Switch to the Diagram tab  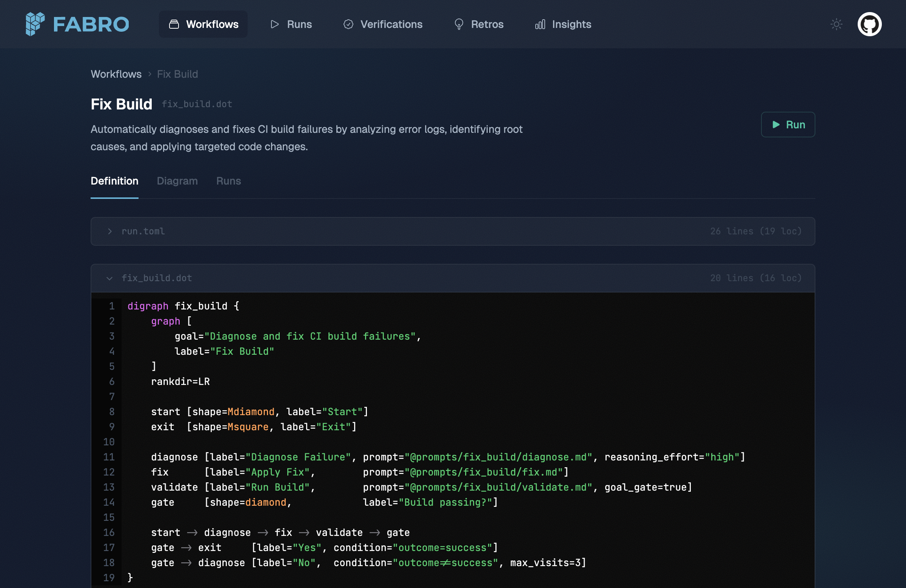[177, 181]
